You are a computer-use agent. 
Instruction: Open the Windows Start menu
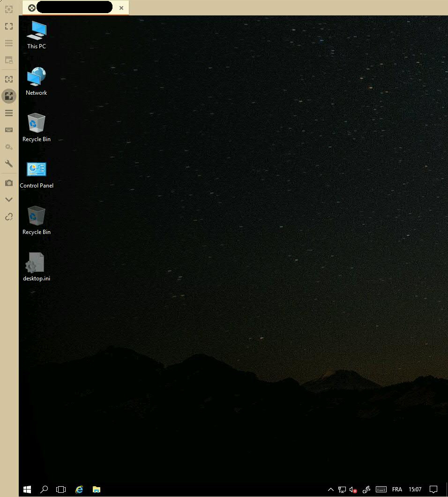27,489
